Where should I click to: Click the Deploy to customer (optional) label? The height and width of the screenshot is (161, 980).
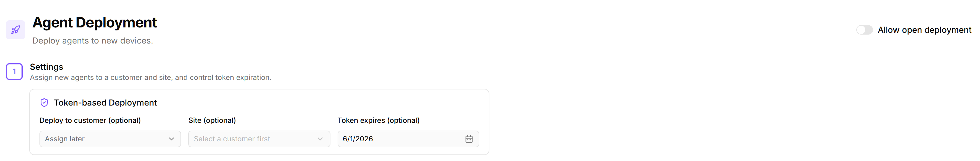[x=90, y=120]
